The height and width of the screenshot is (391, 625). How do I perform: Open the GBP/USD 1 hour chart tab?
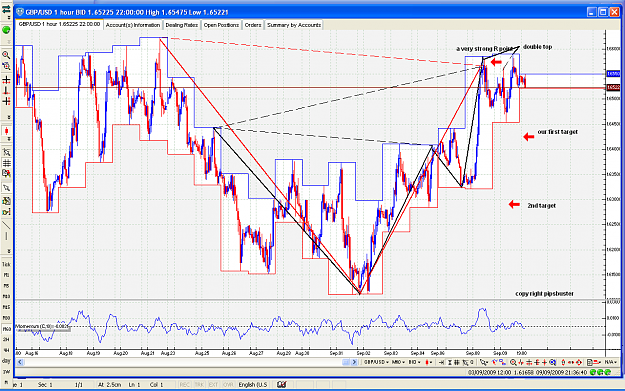coord(59,24)
